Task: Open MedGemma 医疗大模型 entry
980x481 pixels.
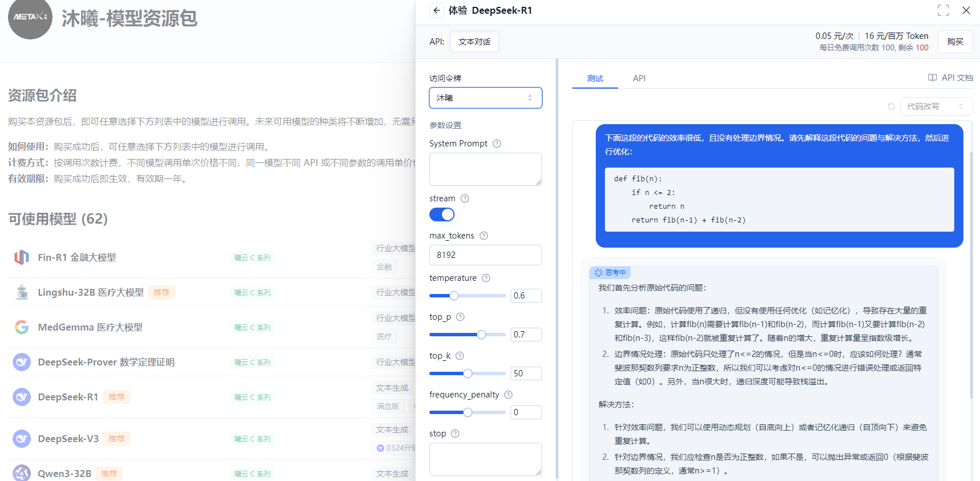Action: click(x=90, y=327)
